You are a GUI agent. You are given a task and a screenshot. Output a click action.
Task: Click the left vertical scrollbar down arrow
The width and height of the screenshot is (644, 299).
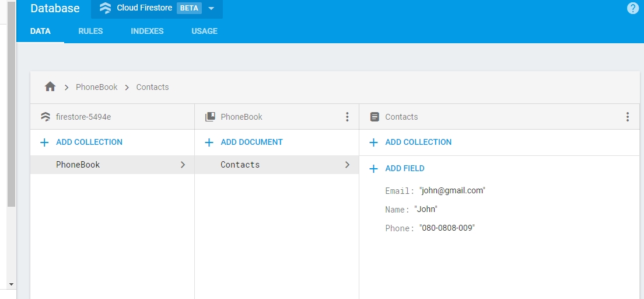tap(11, 284)
